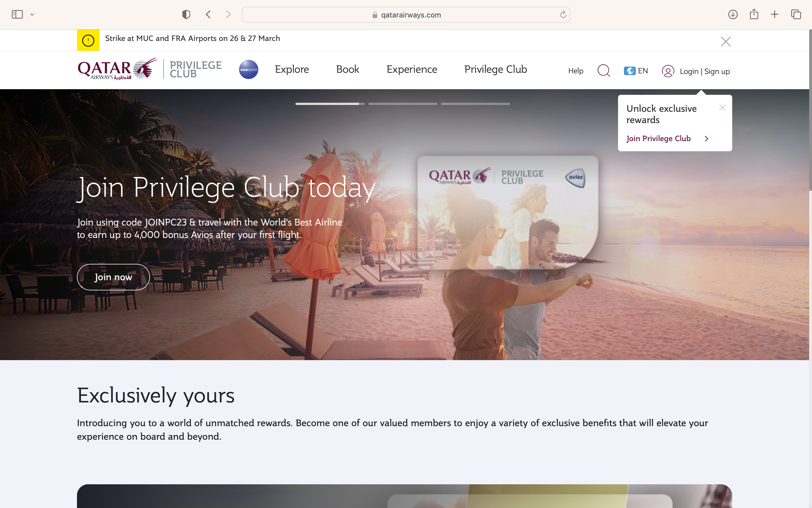Select the page vertical scrollbar
Viewport: 812px width, 508px height.
810,110
